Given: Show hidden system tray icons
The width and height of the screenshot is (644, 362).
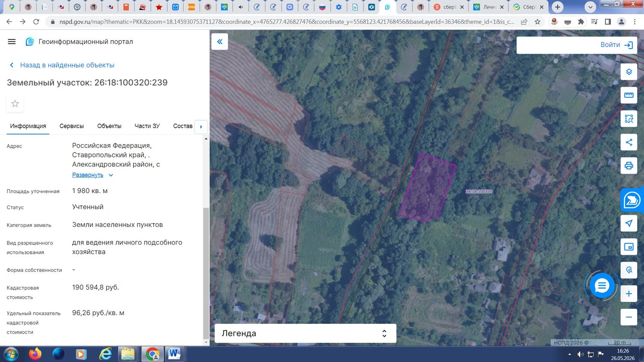Looking at the screenshot, I should point(570,354).
